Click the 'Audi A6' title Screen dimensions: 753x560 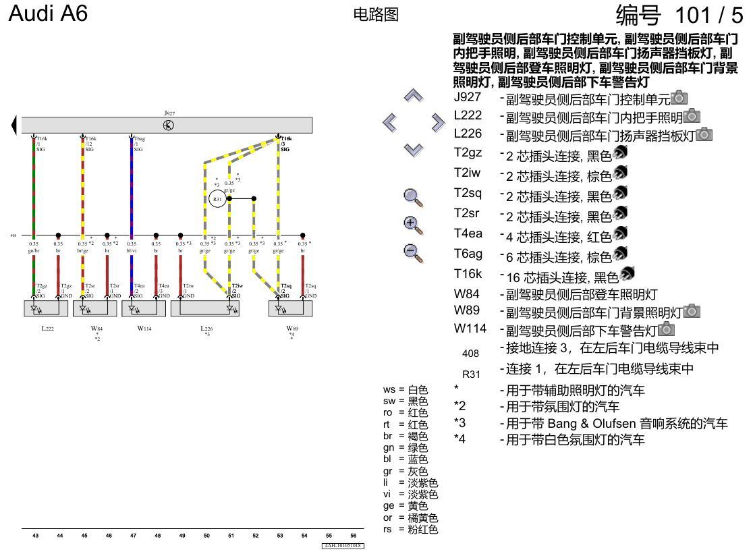coord(48,14)
